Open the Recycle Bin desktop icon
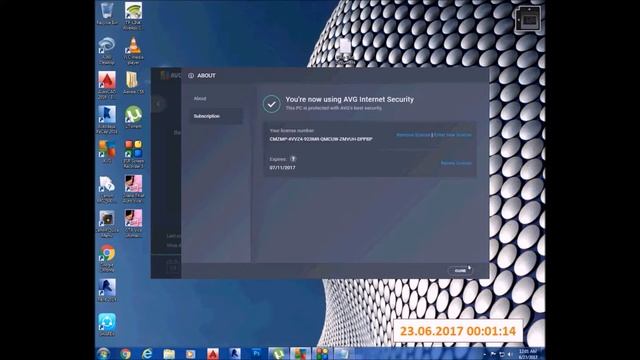The width and height of the screenshot is (640, 360). point(107,12)
